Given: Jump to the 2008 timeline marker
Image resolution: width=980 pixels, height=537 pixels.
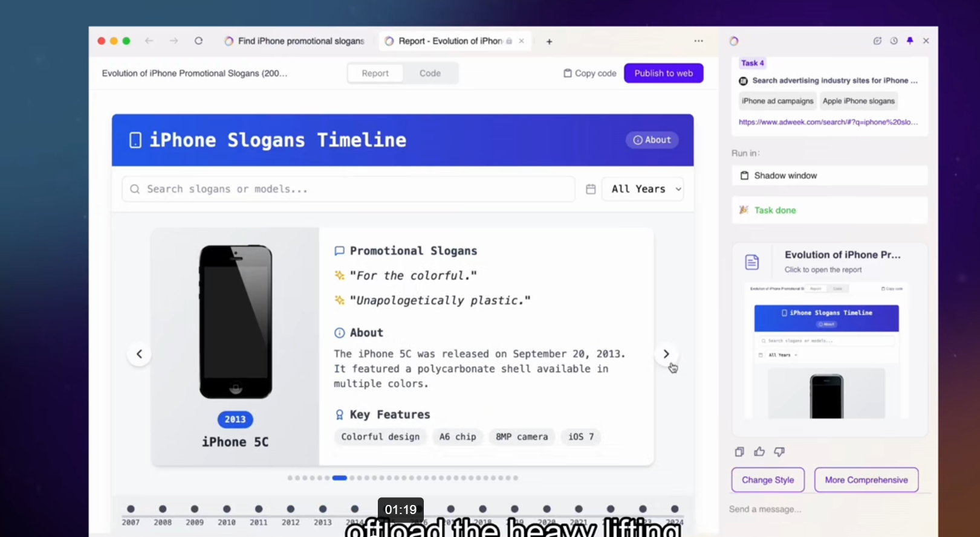Looking at the screenshot, I should [163, 509].
